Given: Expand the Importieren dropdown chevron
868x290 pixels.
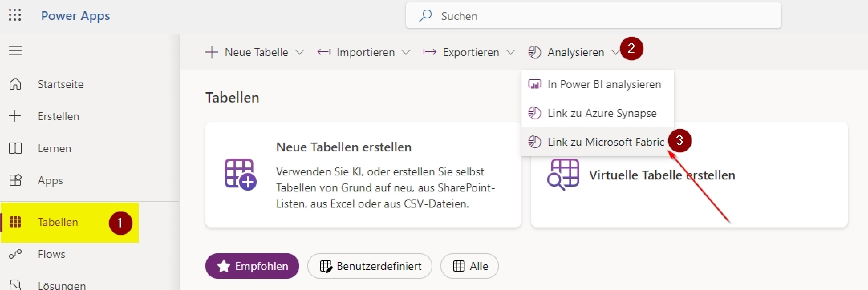Looking at the screenshot, I should pyautogui.click(x=406, y=52).
